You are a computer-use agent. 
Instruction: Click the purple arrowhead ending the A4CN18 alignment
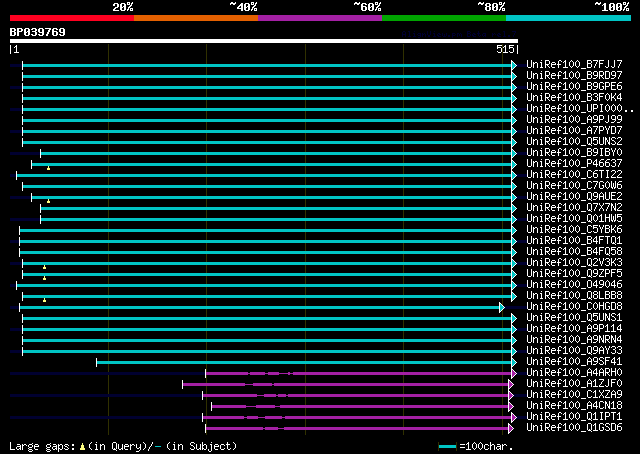point(511,407)
